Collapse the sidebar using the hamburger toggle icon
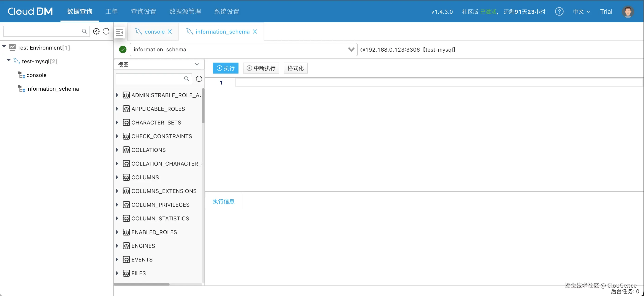The image size is (644, 296). (120, 32)
